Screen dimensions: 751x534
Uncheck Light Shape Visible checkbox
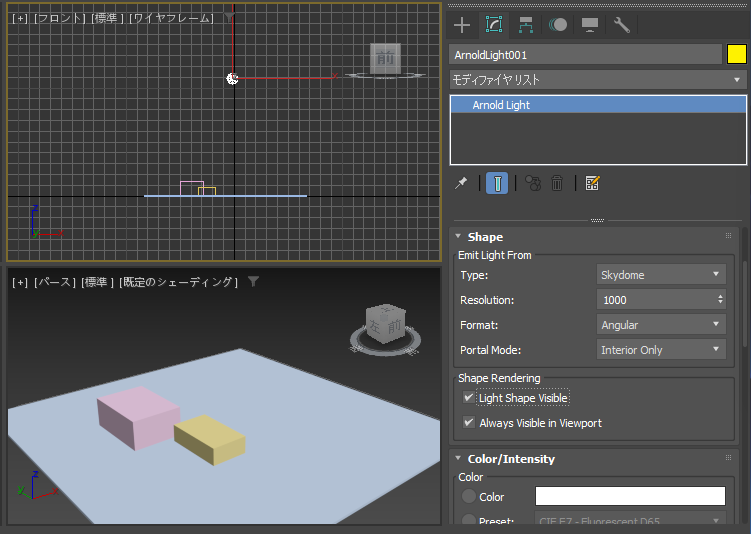[x=468, y=398]
